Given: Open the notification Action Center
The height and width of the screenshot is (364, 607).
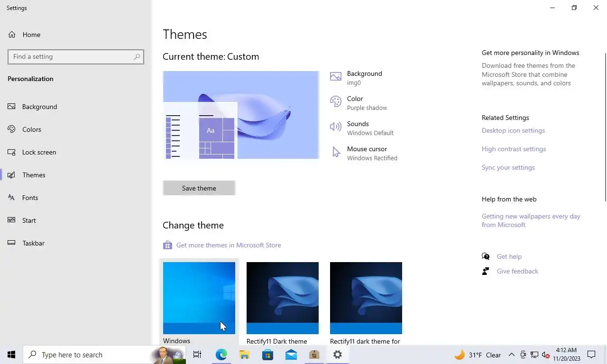Looking at the screenshot, I should (591, 355).
